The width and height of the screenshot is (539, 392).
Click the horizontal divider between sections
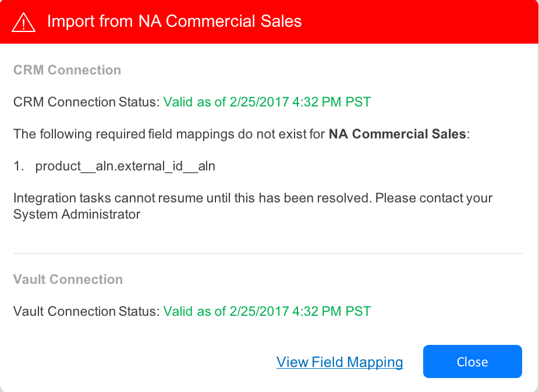pos(268,254)
